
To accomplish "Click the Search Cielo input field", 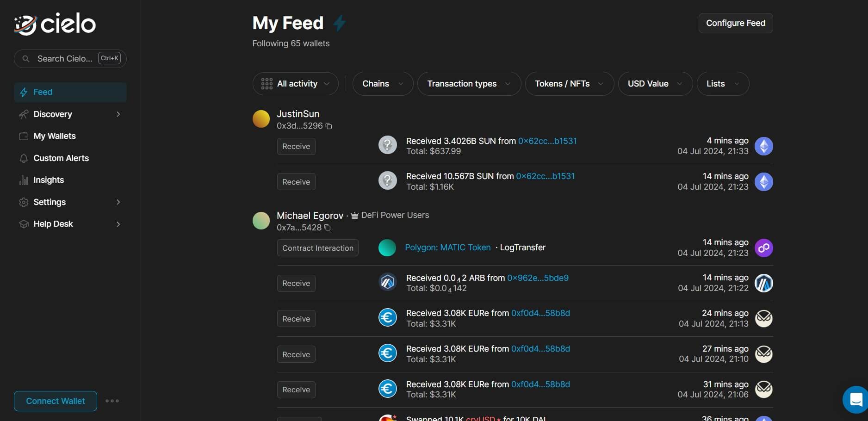I will click(70, 59).
